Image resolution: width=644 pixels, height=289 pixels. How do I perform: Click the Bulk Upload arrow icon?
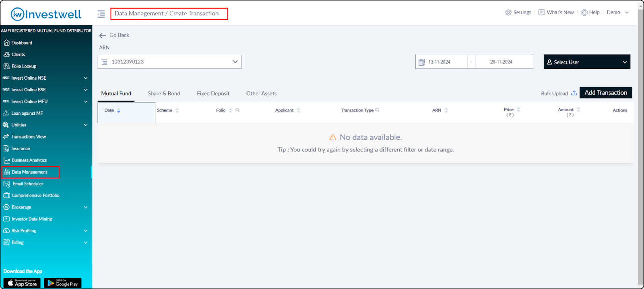pos(574,93)
